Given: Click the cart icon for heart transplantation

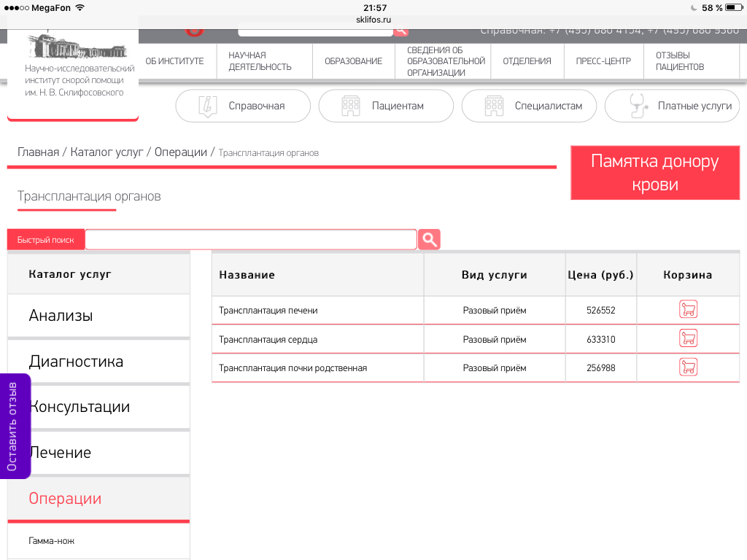Looking at the screenshot, I should (688, 338).
